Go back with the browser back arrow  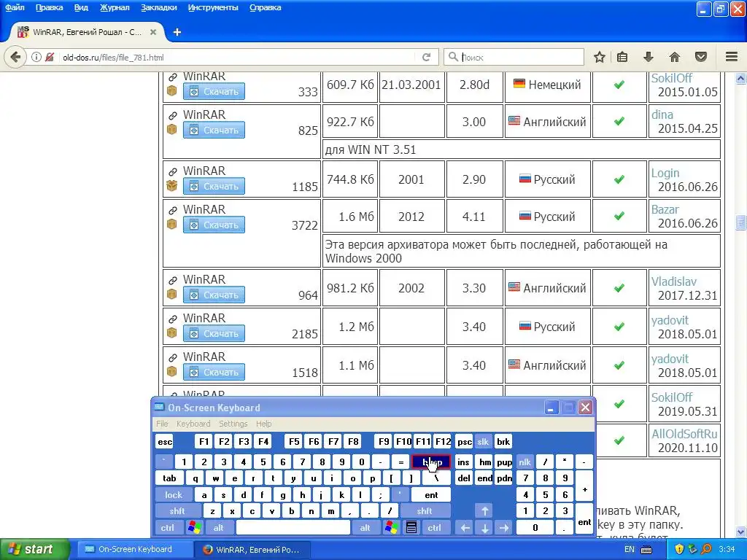[15, 57]
